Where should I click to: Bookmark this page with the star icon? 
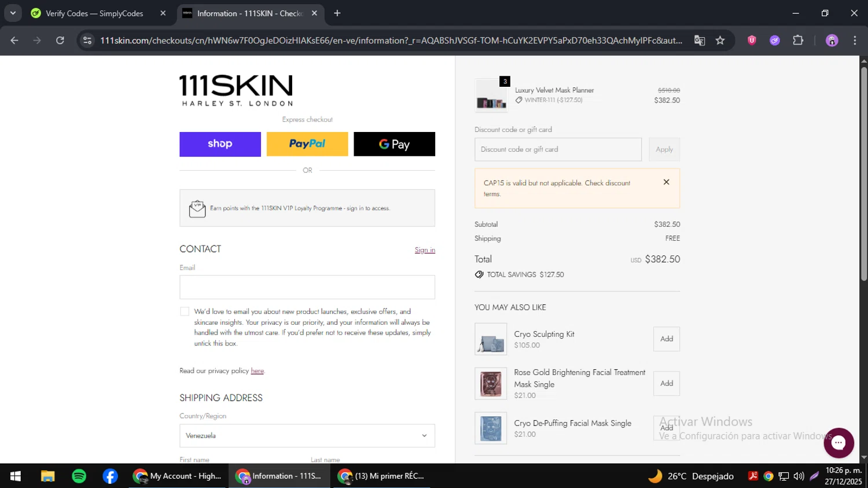[720, 41]
